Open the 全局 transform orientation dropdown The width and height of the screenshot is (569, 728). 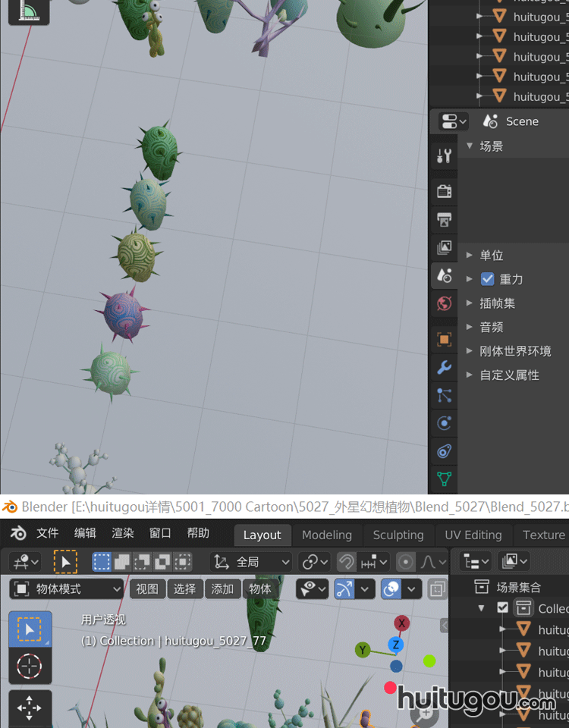pyautogui.click(x=251, y=562)
